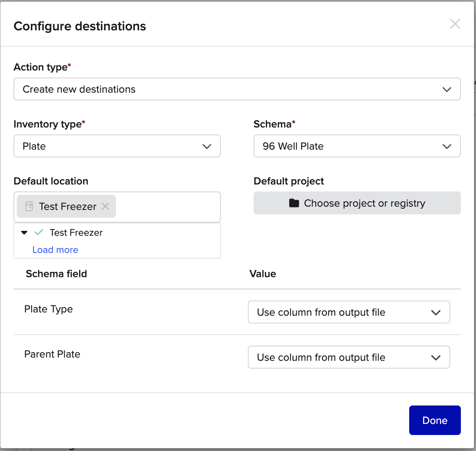Click the chevron in the Parent Plate value box

(x=436, y=358)
